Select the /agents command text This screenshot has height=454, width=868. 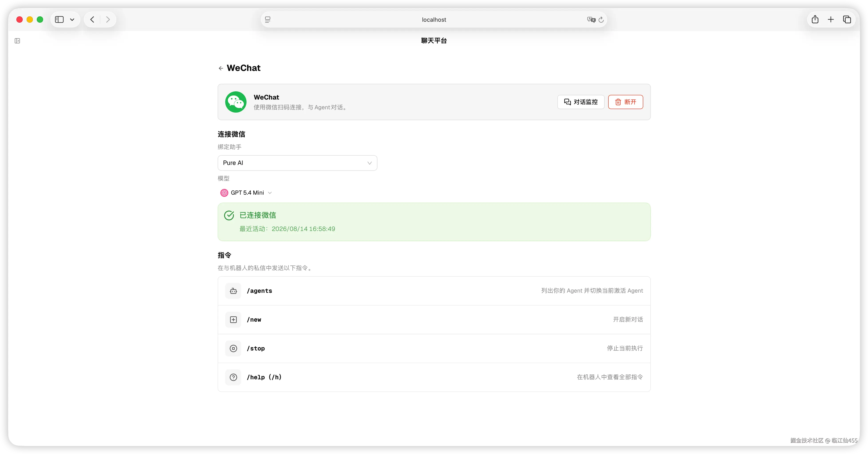pos(259,291)
